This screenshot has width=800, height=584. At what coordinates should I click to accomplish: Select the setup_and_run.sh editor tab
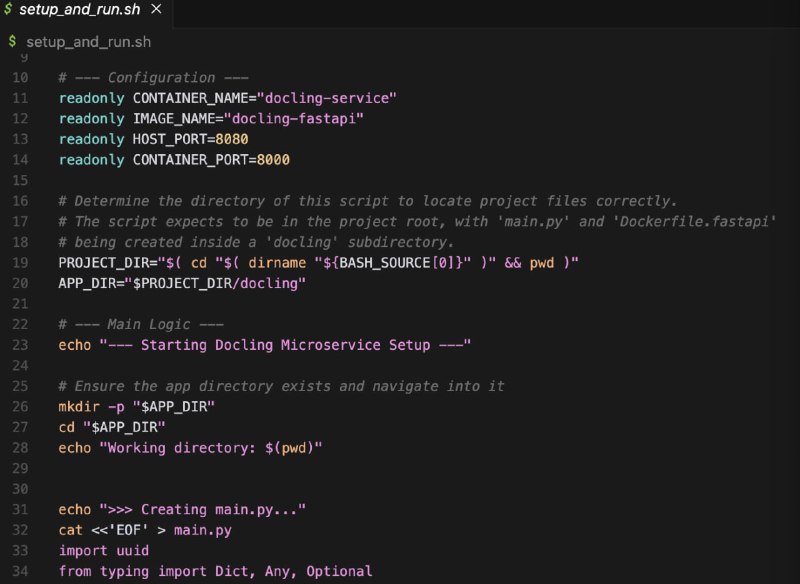click(x=86, y=10)
